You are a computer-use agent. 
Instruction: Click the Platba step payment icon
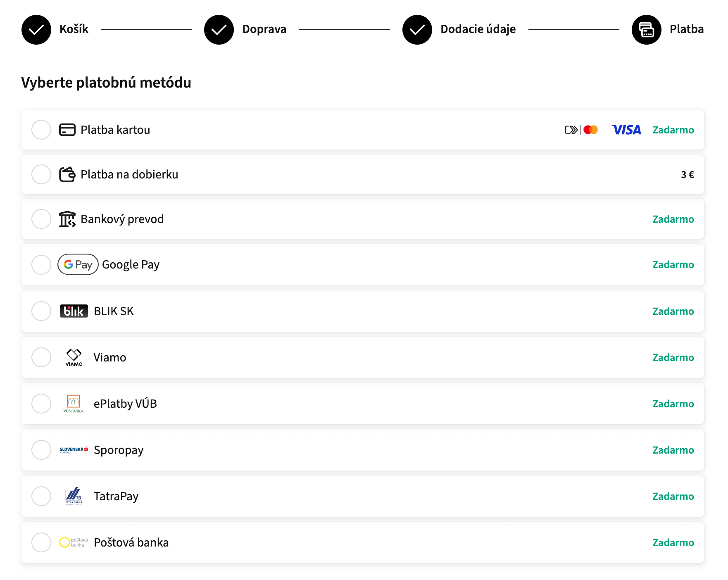pyautogui.click(x=647, y=30)
